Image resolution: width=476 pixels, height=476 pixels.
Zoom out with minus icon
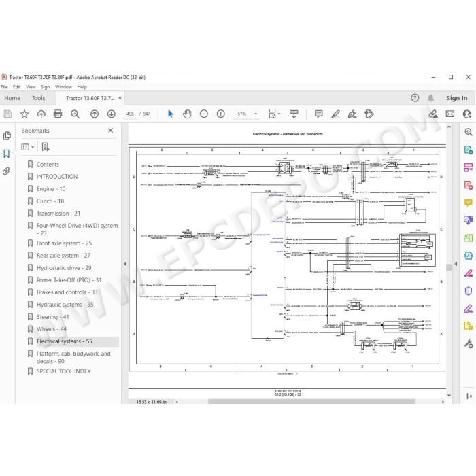point(204,114)
